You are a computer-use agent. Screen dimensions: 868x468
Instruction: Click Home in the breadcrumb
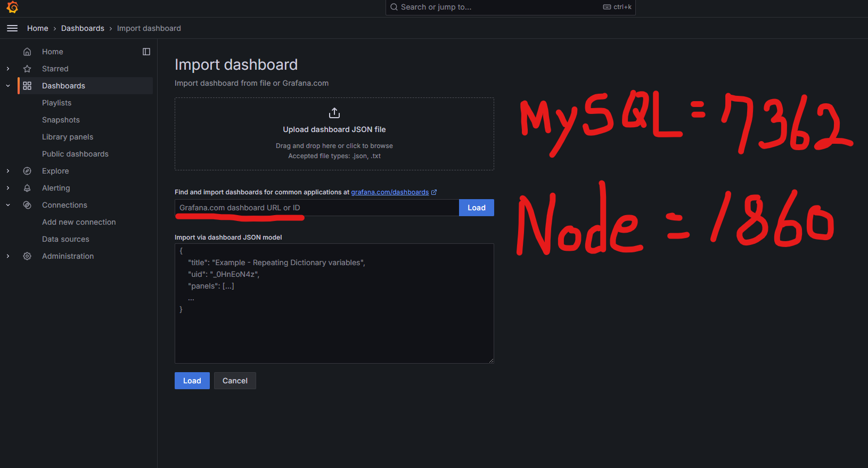click(x=38, y=28)
